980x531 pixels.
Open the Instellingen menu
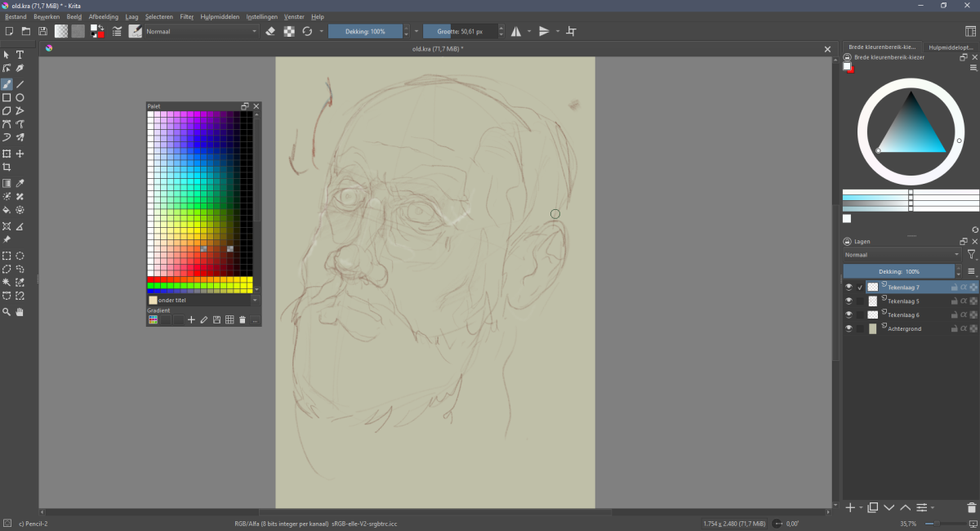pyautogui.click(x=261, y=16)
